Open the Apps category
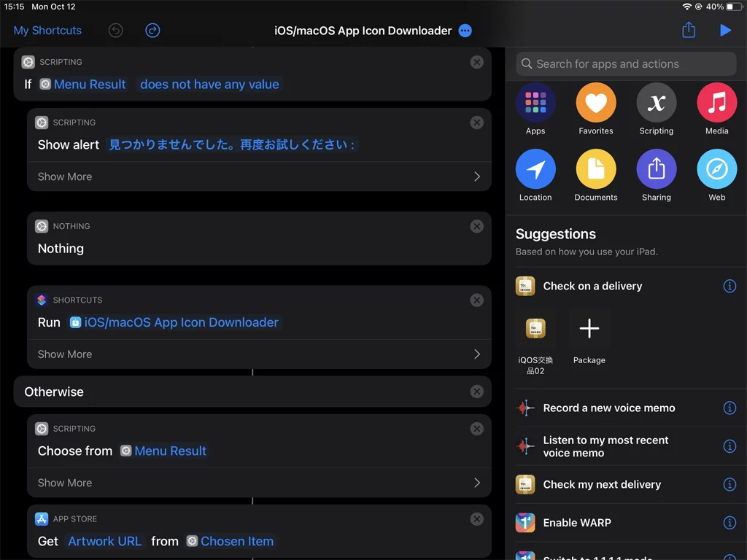The image size is (747, 560). [535, 109]
